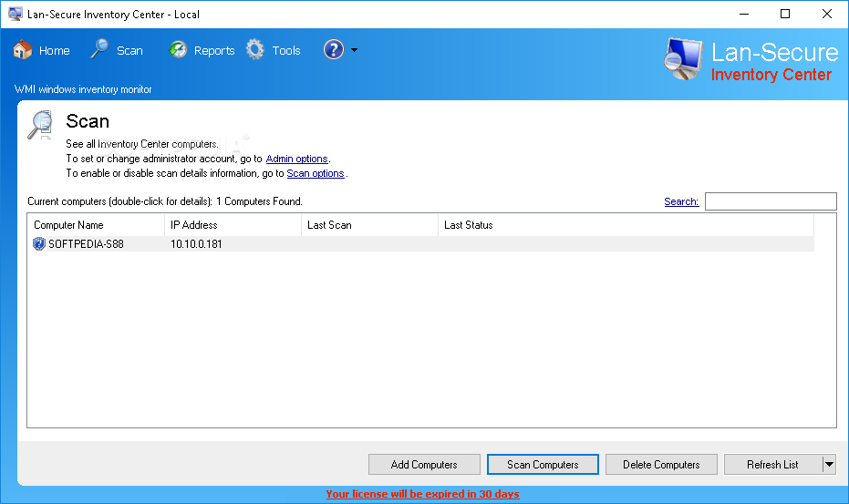Click the app icon in title bar
This screenshot has width=849, height=504.
(x=16, y=14)
